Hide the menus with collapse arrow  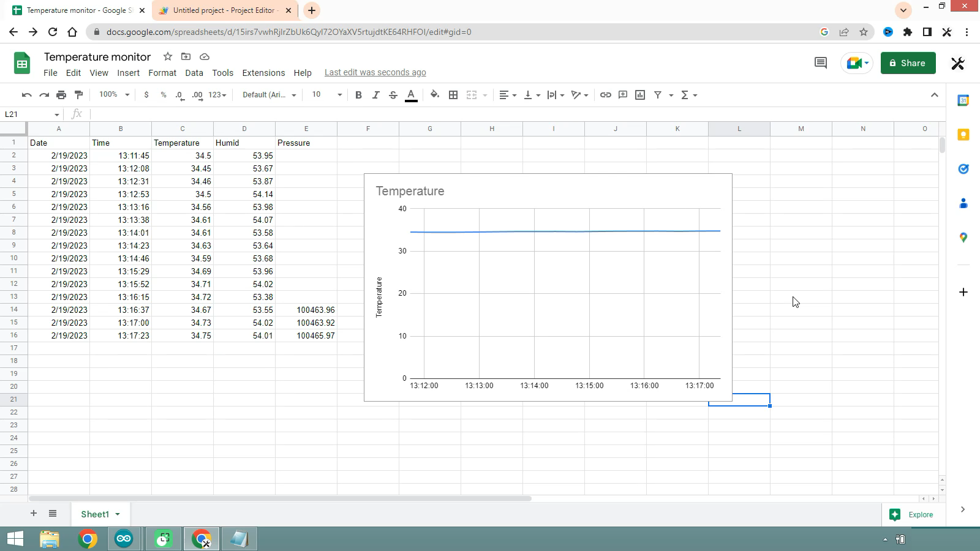pos(934,95)
